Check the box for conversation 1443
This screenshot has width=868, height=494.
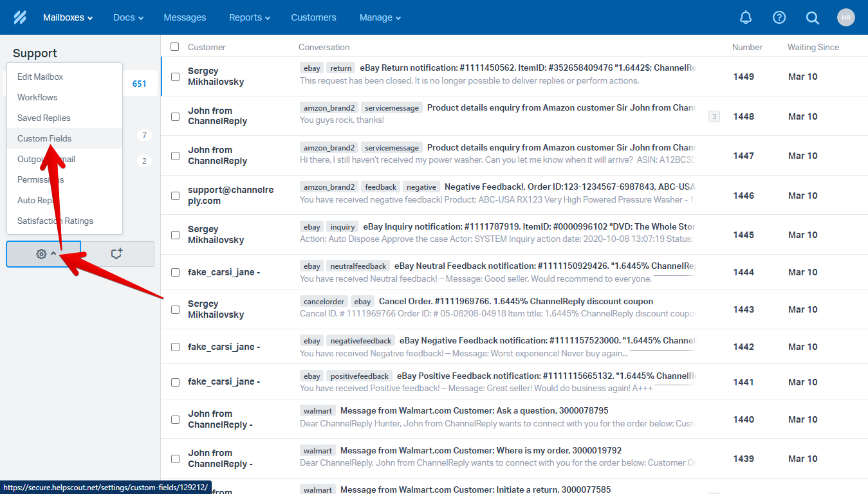175,309
